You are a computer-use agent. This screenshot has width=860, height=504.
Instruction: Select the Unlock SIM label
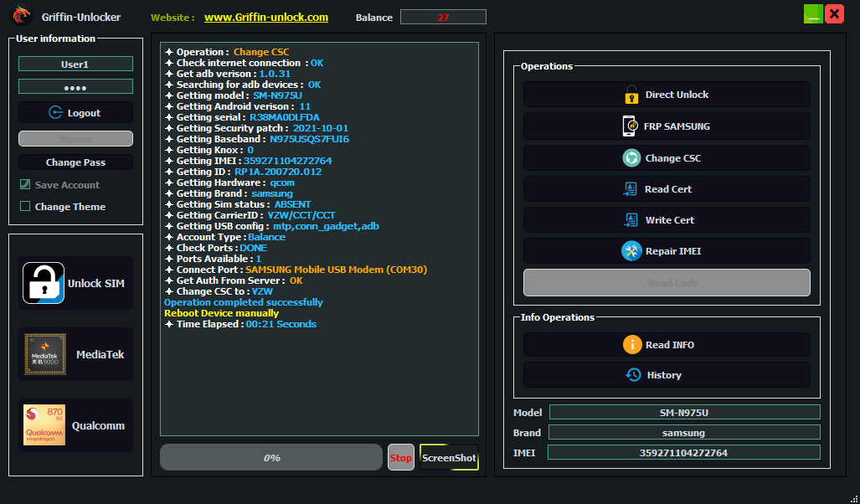[x=96, y=284]
